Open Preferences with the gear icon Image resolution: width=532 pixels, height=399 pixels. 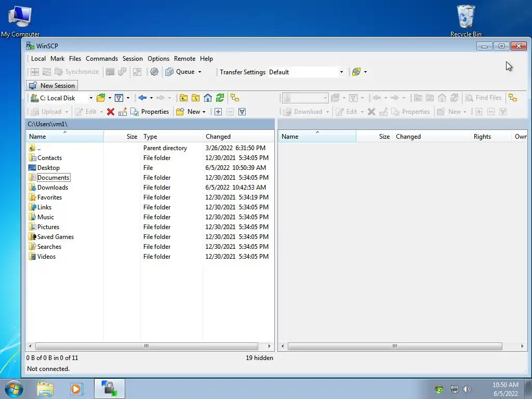pyautogui.click(x=154, y=72)
